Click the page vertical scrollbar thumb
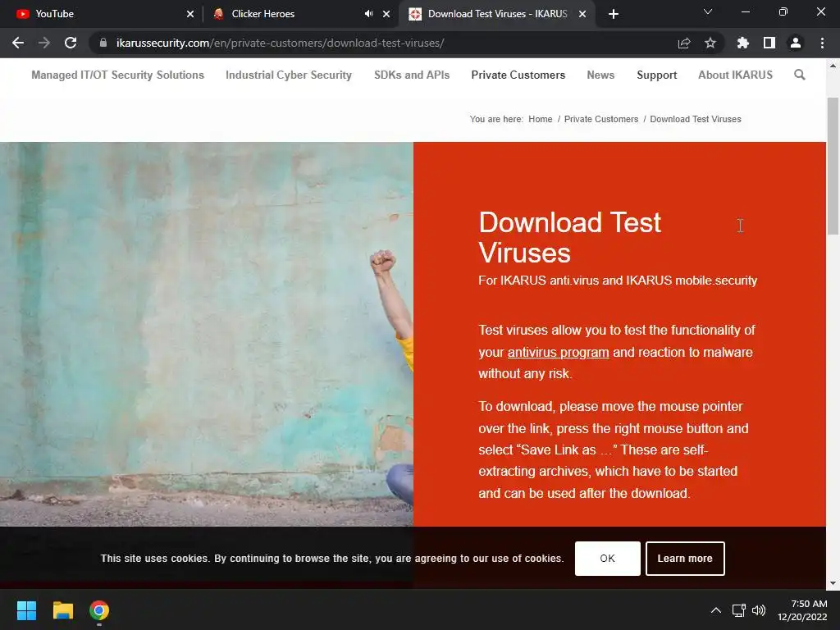Image resolution: width=840 pixels, height=630 pixels. (x=833, y=166)
